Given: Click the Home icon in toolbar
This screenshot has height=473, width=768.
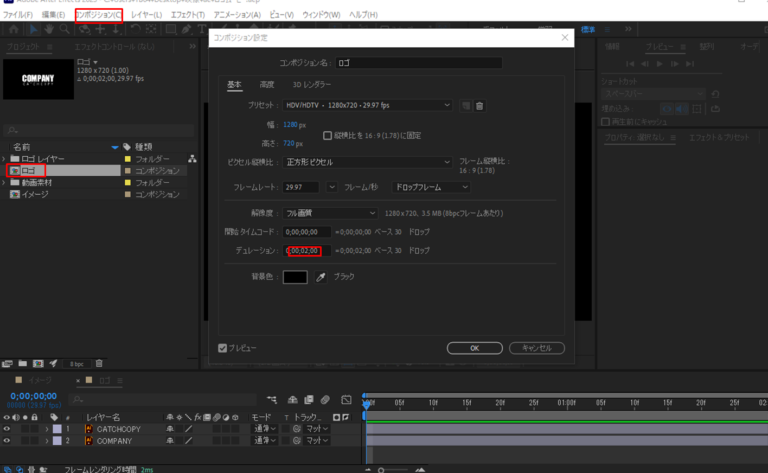Looking at the screenshot, I should [x=13, y=30].
